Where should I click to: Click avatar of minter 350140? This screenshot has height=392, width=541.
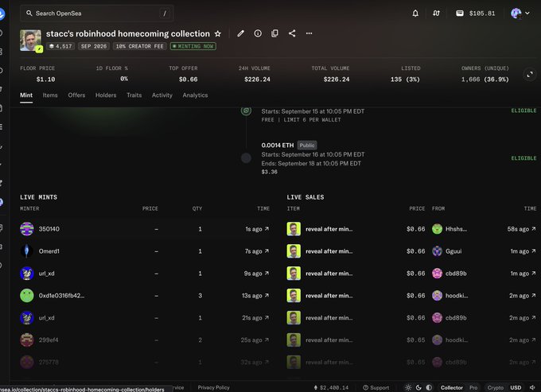(x=27, y=229)
